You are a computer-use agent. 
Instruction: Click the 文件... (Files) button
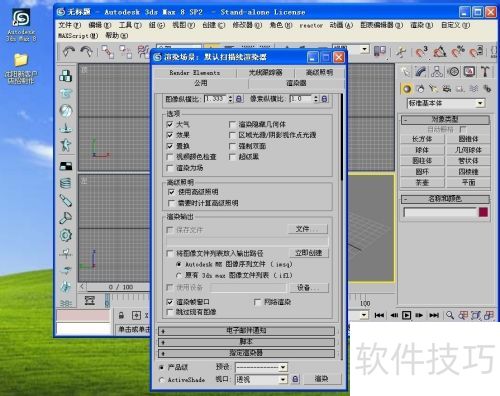(x=307, y=229)
